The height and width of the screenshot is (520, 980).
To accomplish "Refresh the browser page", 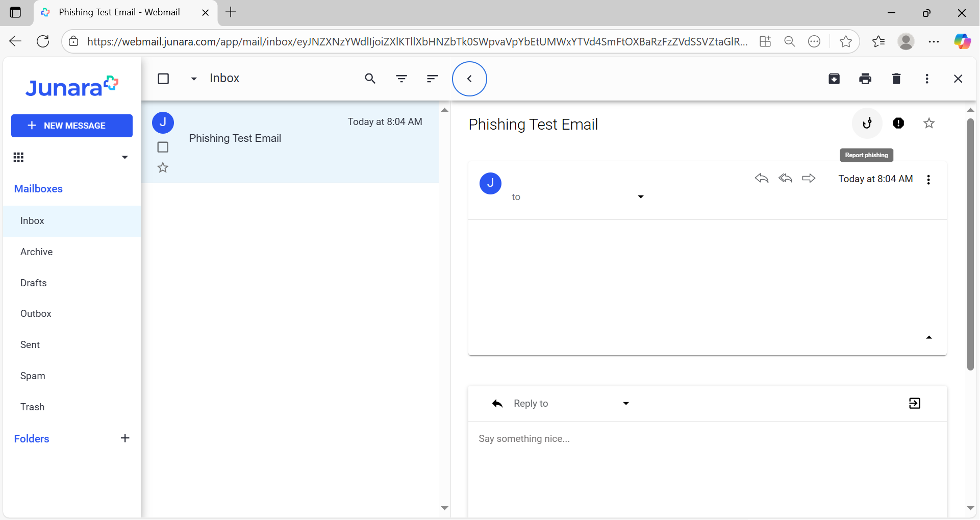I will coord(43,41).
